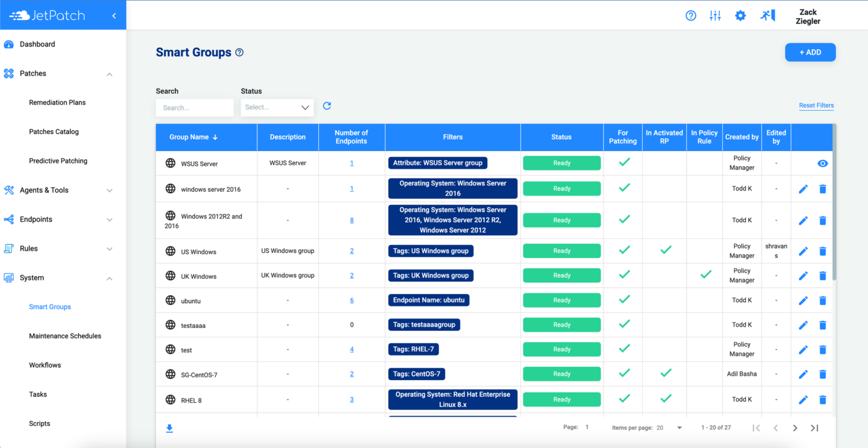
Task: Reset filters with the Reset Filters link
Action: coord(816,105)
